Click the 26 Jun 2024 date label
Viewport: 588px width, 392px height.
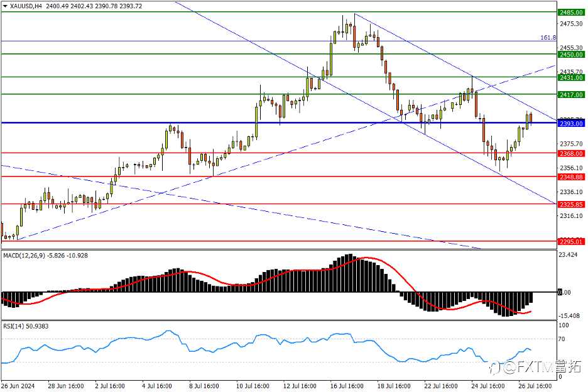pyautogui.click(x=18, y=386)
